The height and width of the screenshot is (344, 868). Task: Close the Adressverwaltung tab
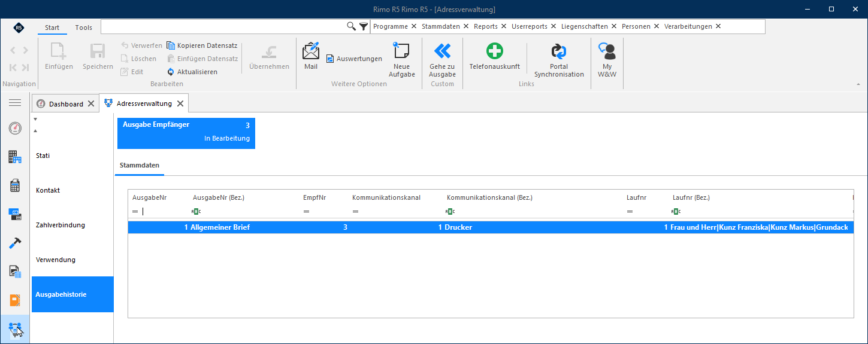180,103
